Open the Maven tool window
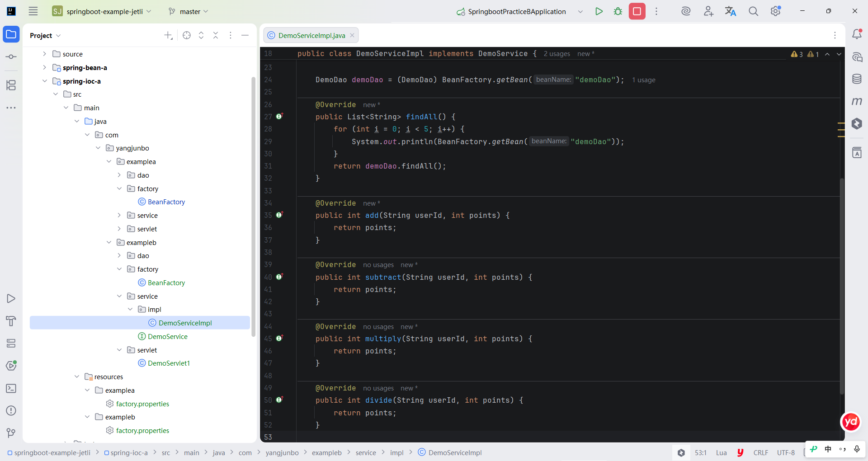The image size is (868, 461). pos(857,101)
